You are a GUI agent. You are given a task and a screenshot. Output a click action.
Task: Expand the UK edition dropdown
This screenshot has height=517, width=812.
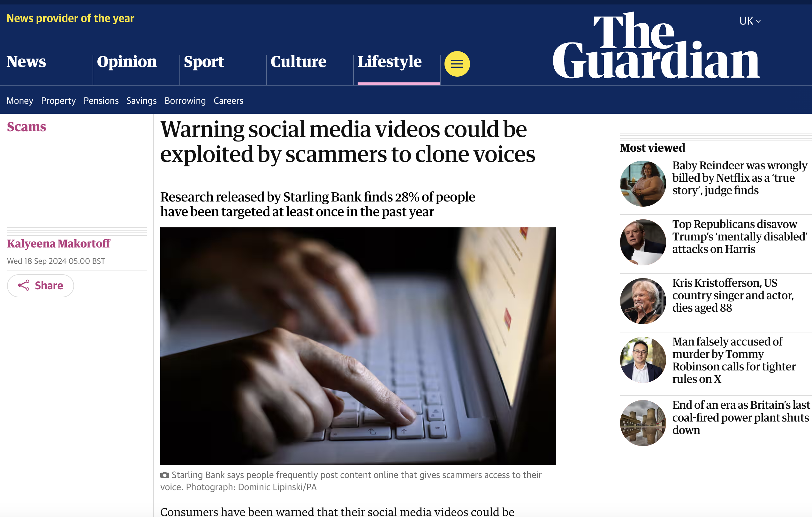coord(750,21)
